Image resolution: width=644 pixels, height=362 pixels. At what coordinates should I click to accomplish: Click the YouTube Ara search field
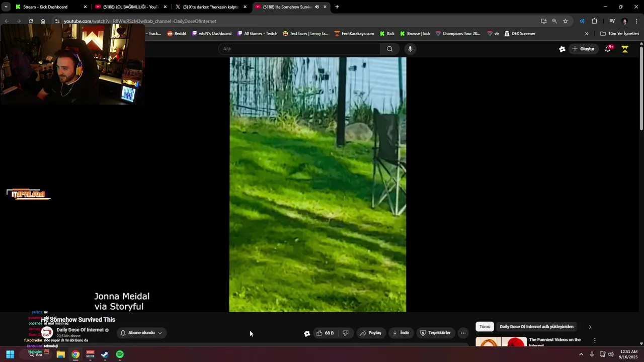[x=299, y=49]
